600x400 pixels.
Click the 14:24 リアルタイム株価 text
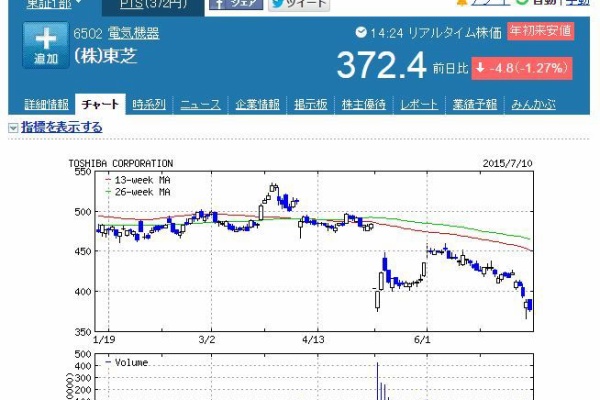click(436, 33)
